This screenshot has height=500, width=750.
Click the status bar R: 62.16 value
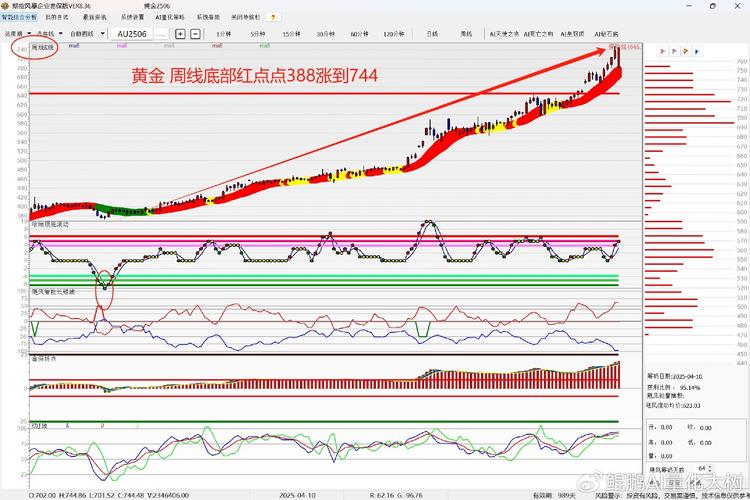point(381,495)
